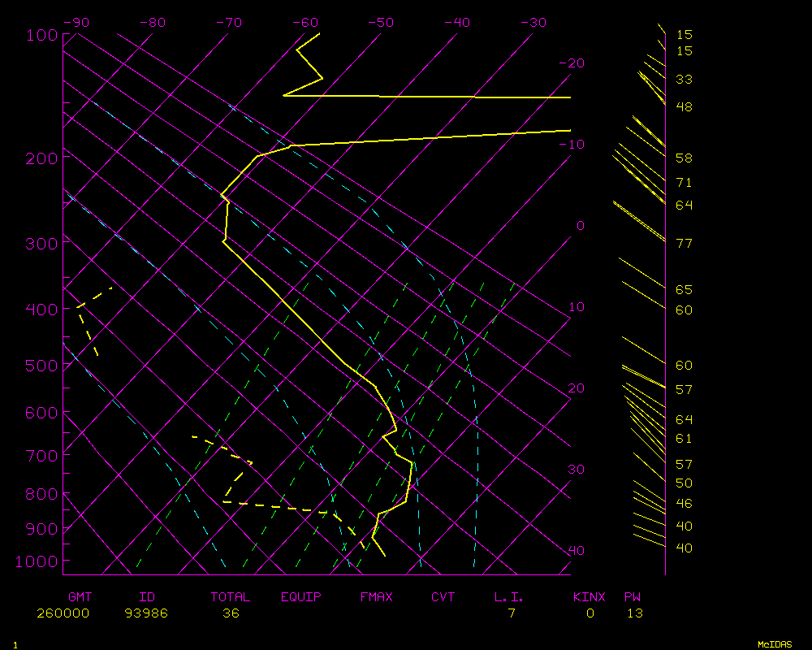Screen dimensions: 812x650
Task: Click the CVT header label
Action: (x=443, y=597)
